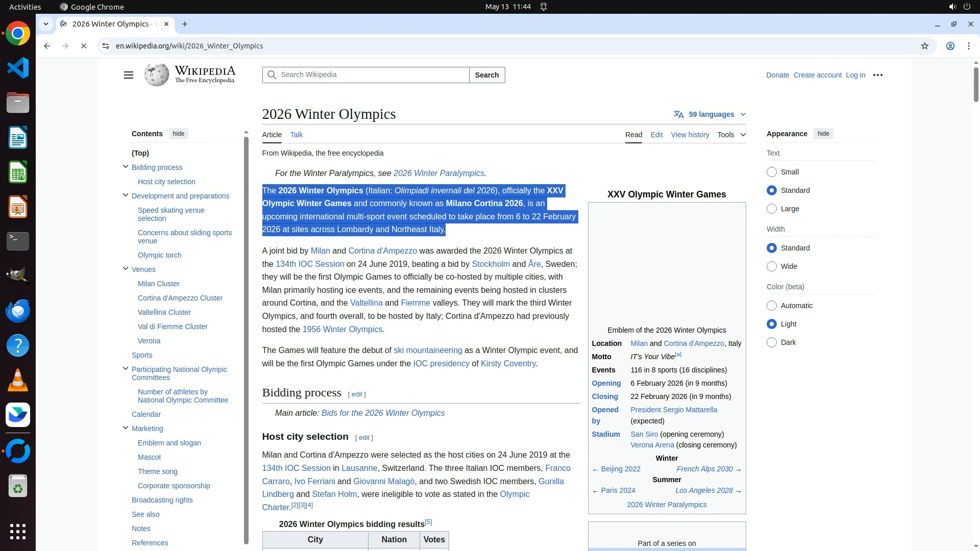
Task: View site information icon in address bar
Action: click(x=106, y=46)
